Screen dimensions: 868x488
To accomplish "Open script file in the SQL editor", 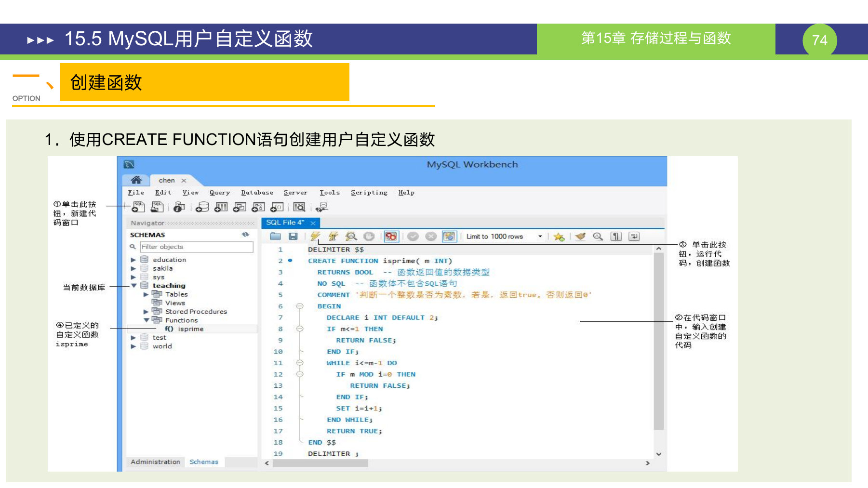I will 275,236.
